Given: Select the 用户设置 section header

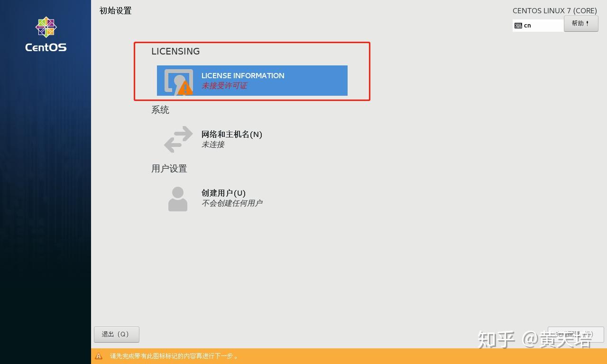Looking at the screenshot, I should (169, 168).
